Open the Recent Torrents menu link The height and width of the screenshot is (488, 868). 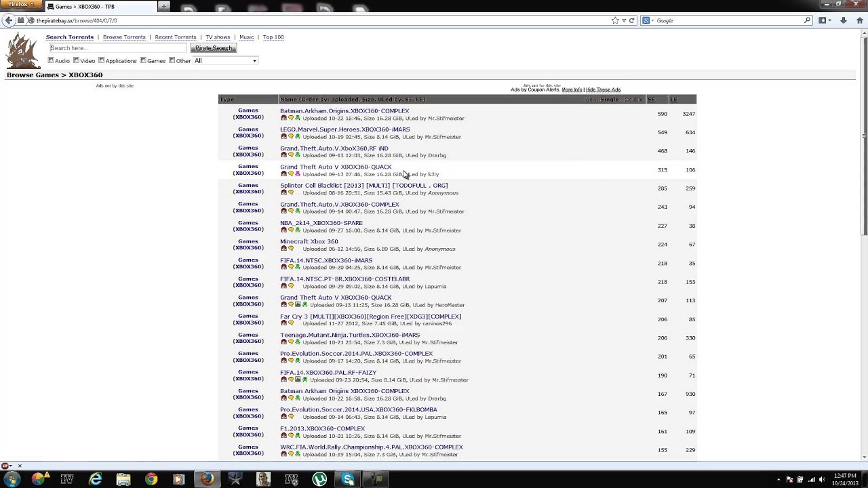pyautogui.click(x=176, y=37)
